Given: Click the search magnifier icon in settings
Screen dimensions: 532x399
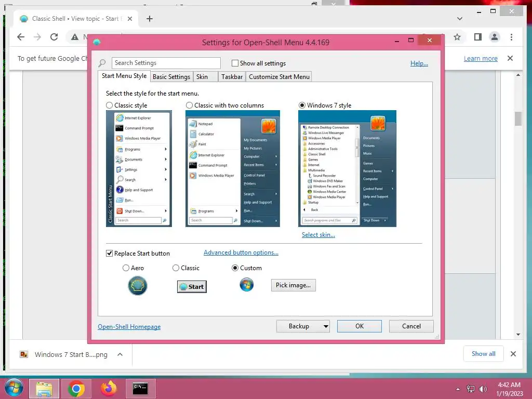Looking at the screenshot, I should click(102, 63).
